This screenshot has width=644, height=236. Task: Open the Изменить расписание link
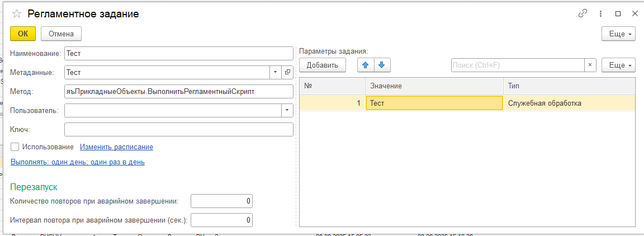pyautogui.click(x=116, y=147)
